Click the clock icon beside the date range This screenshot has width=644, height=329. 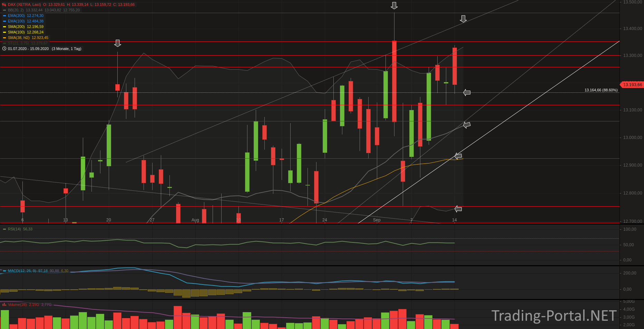tap(4, 49)
